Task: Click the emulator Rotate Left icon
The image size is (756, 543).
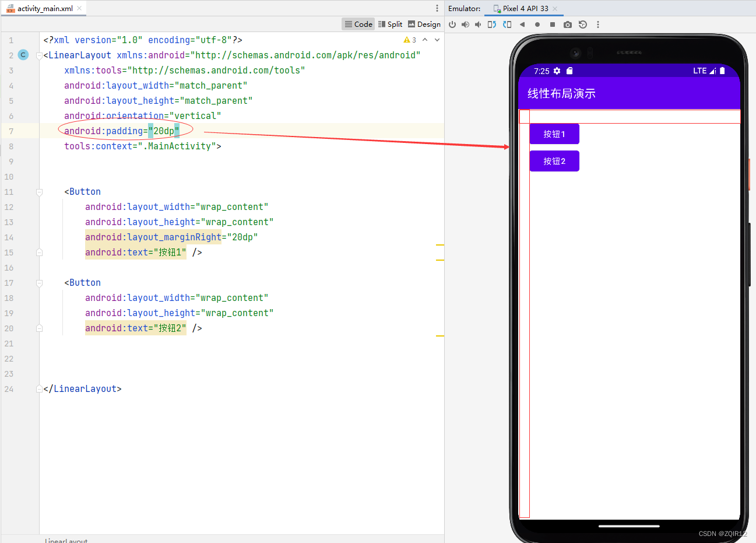Action: click(492, 24)
